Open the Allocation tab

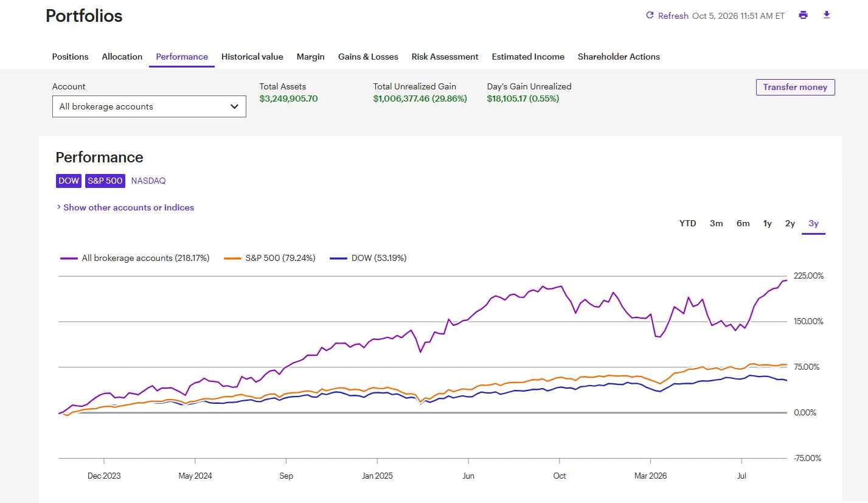pyautogui.click(x=122, y=57)
